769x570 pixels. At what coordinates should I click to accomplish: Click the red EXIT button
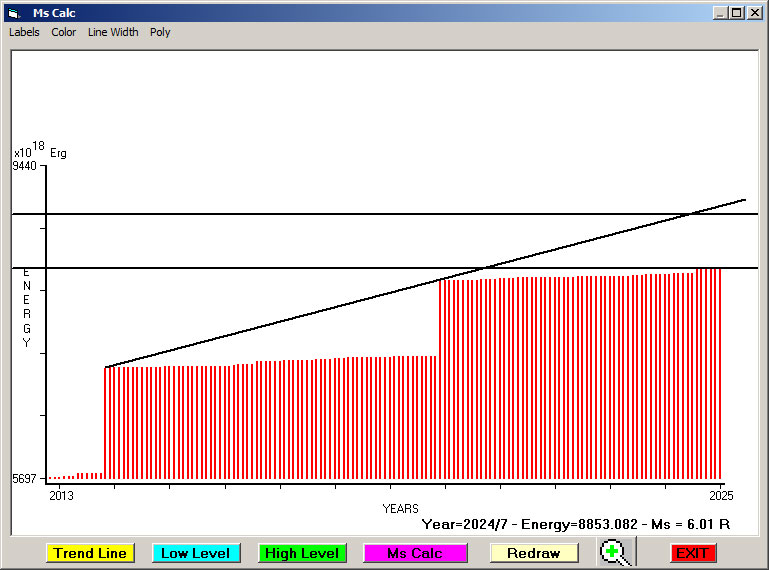(x=692, y=553)
